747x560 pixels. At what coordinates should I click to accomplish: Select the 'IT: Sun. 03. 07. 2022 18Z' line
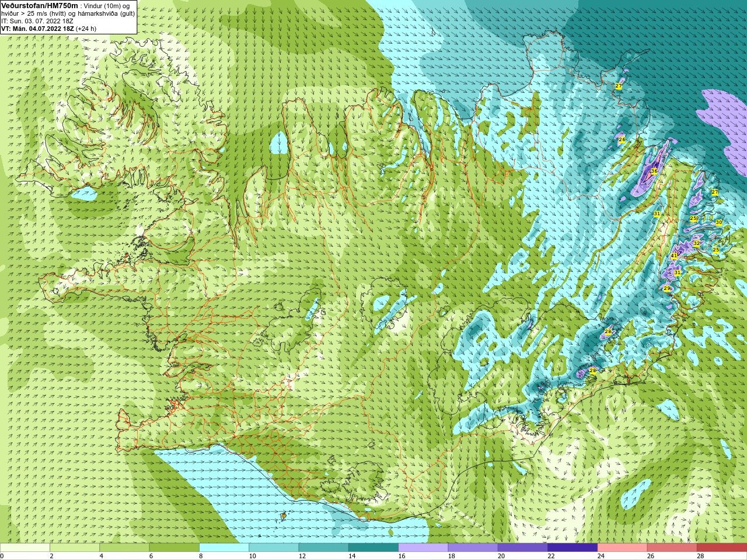pyautogui.click(x=37, y=21)
